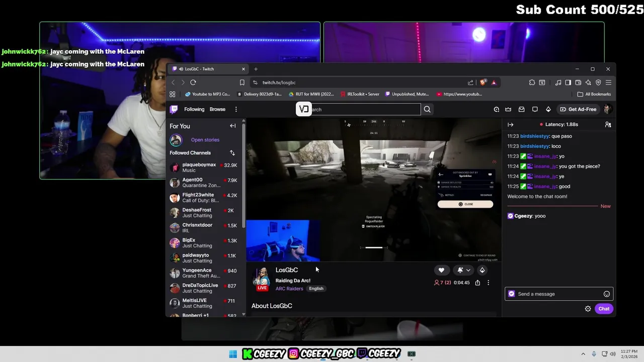Select the LosGbC - Twitch browser tab

pyautogui.click(x=208, y=69)
